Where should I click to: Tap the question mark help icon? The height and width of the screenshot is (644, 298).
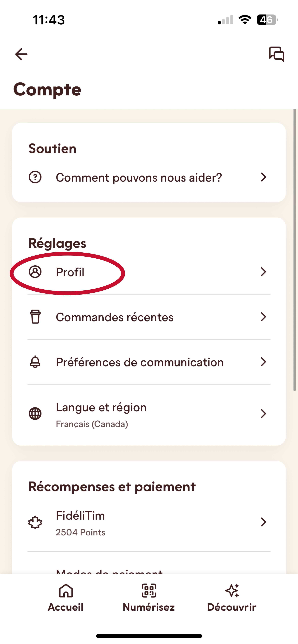point(35,177)
